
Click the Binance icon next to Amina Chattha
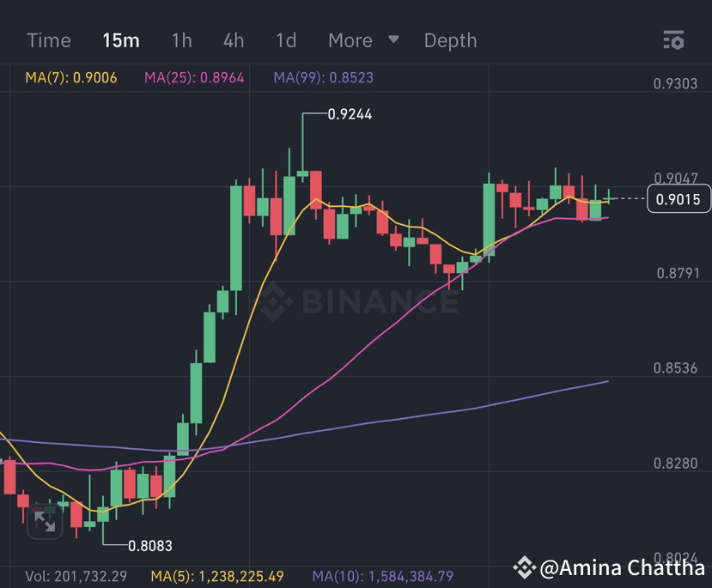(525, 567)
